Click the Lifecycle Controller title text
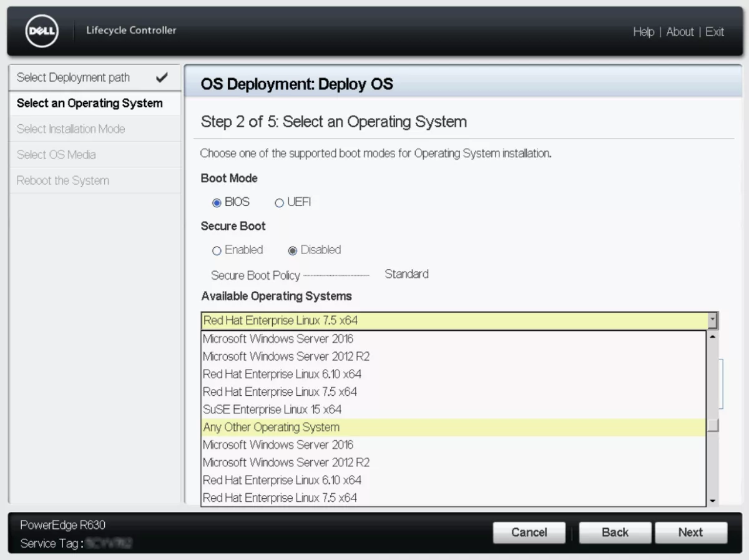Viewport: 749px width, 560px height. [x=131, y=30]
